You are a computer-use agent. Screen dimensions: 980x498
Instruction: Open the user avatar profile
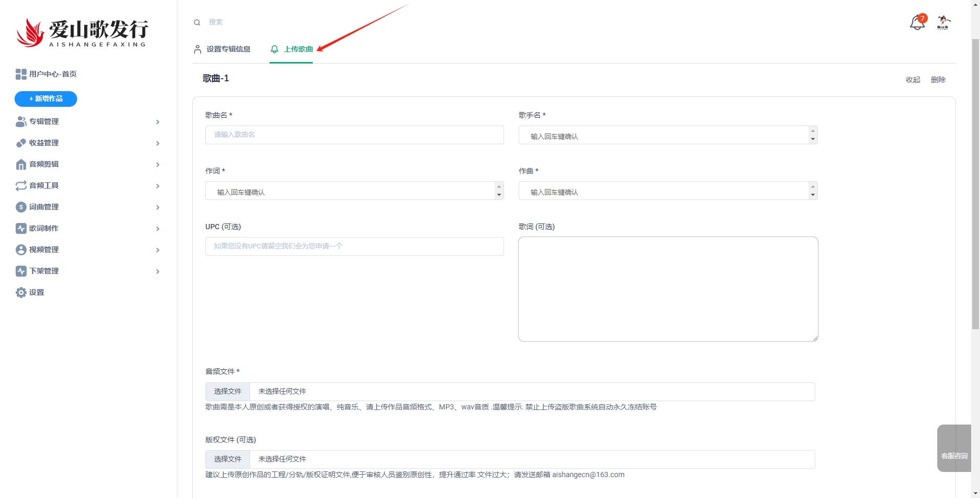pos(944,22)
